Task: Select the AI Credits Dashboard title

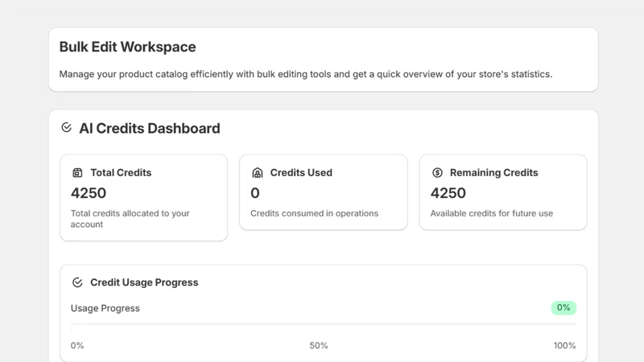Action: point(150,129)
